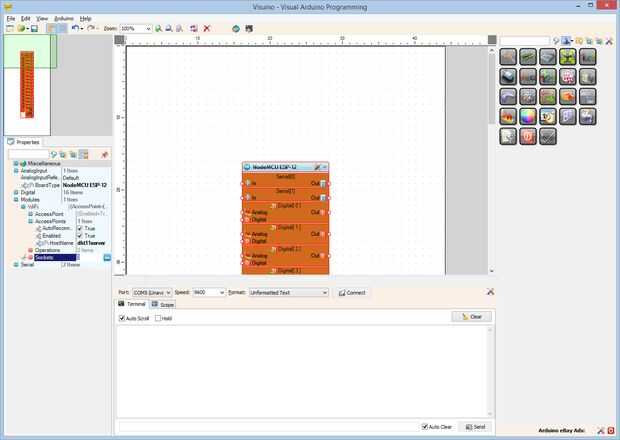Click the Arduino eBay Ads link
Viewport: 620px width, 440px height.
pos(561,431)
